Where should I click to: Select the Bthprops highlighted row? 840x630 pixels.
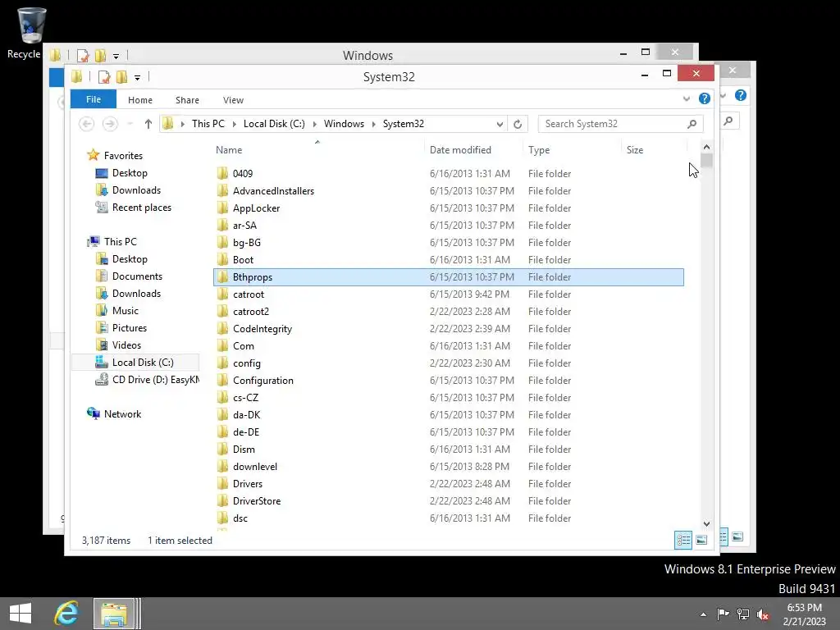449,277
